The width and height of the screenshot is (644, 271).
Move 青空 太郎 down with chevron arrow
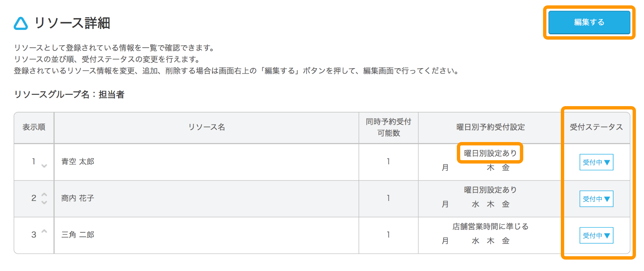point(44,166)
